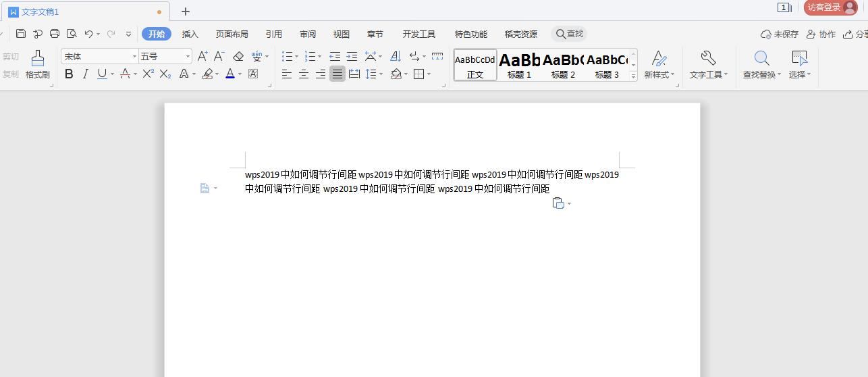Toggle Italic formatting
The image size is (868, 377).
click(85, 74)
